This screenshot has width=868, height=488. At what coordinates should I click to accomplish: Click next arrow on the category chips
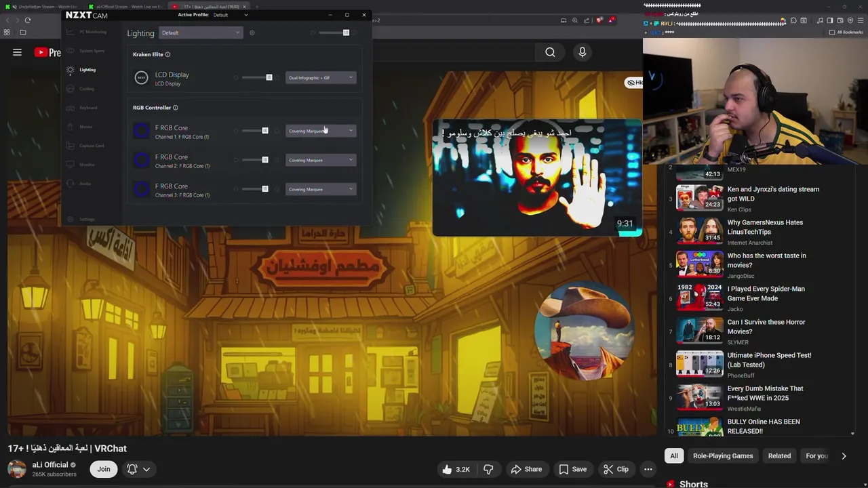[x=844, y=456]
